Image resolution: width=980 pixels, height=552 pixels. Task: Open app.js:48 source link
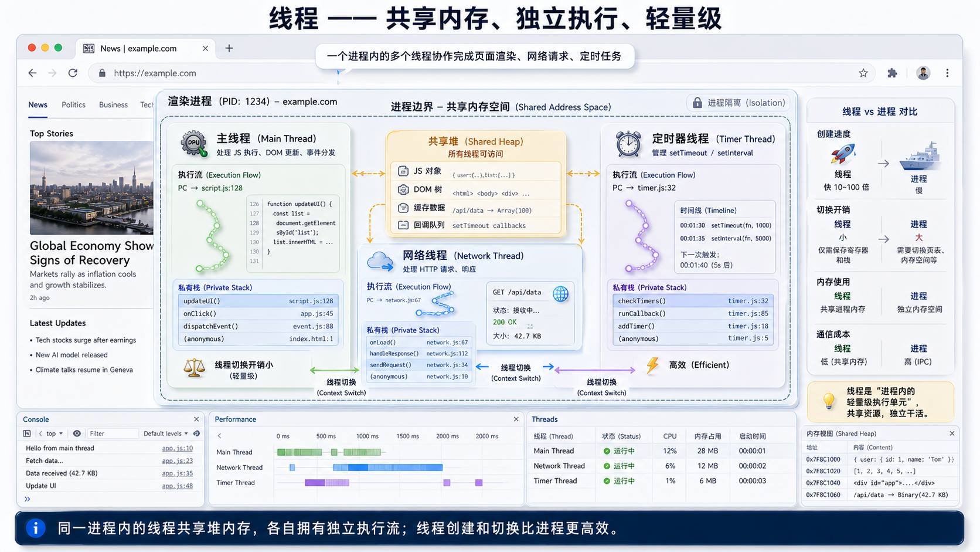tap(177, 486)
